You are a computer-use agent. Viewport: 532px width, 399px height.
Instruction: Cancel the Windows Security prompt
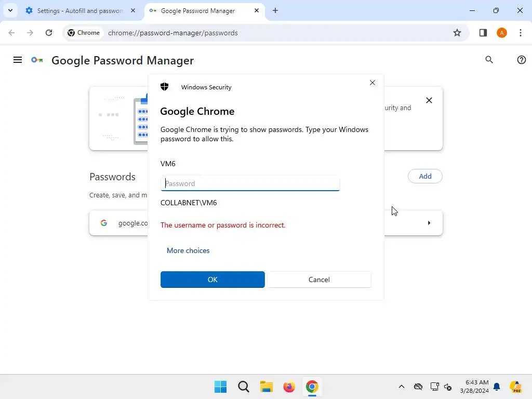click(x=319, y=280)
